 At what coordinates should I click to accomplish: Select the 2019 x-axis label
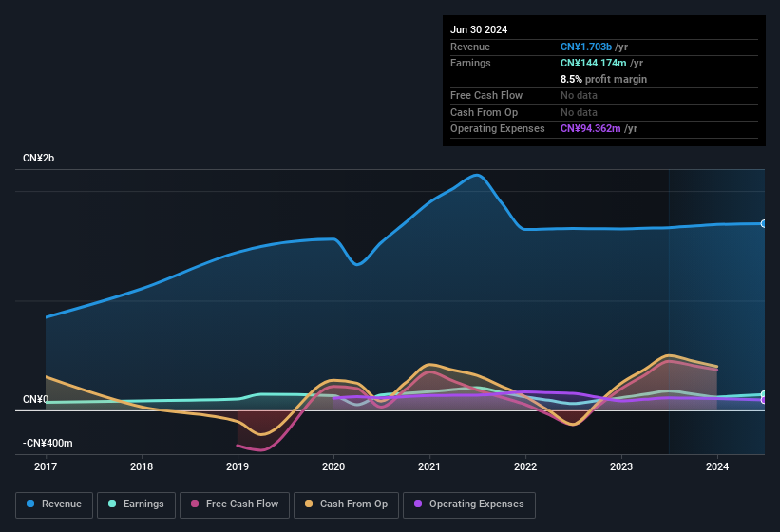tap(238, 466)
